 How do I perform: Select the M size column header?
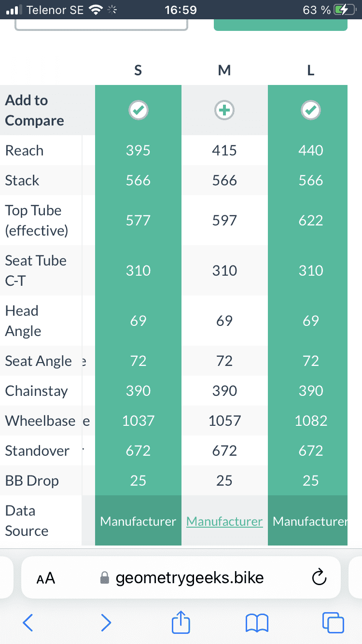(x=224, y=70)
